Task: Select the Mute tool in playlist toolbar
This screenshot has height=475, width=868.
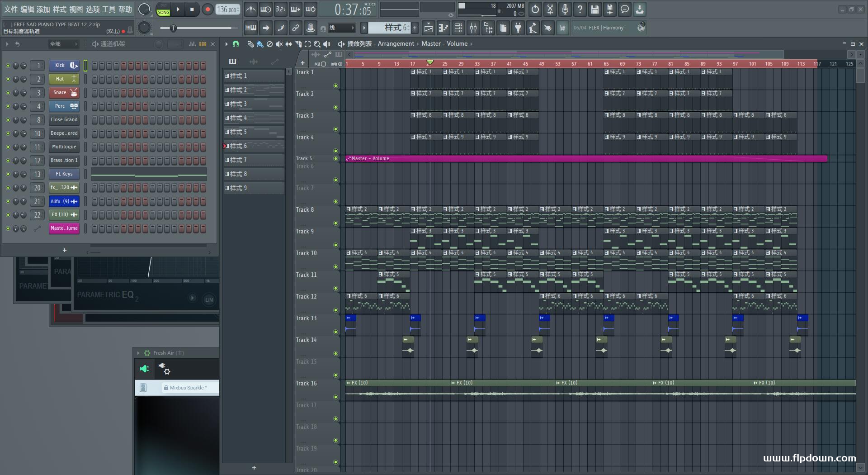Action: pyautogui.click(x=279, y=44)
